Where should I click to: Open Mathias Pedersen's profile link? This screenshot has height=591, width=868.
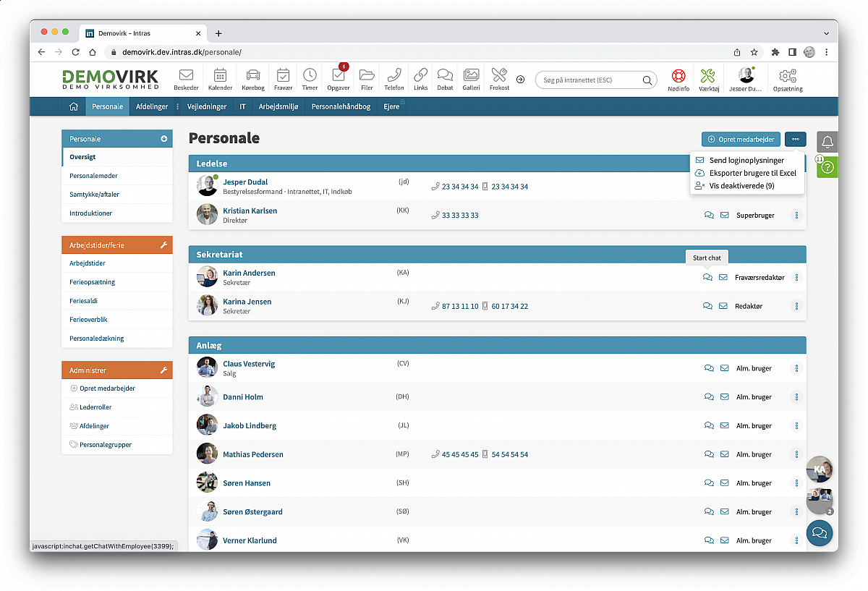tap(252, 454)
